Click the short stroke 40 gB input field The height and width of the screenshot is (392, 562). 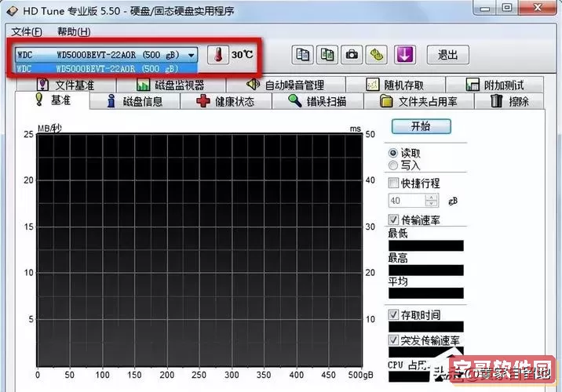click(x=407, y=201)
